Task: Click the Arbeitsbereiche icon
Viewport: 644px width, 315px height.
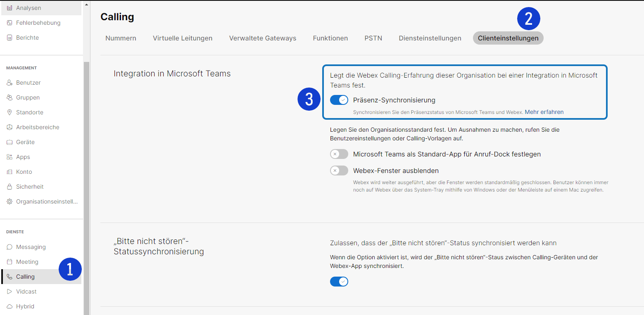Action: [x=10, y=127]
